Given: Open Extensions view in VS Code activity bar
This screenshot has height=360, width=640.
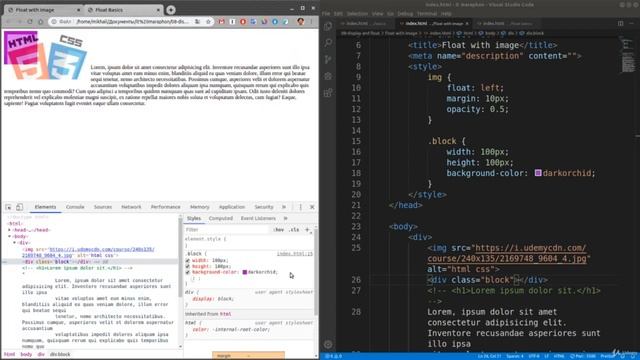Looking at the screenshot, I should point(328,93).
